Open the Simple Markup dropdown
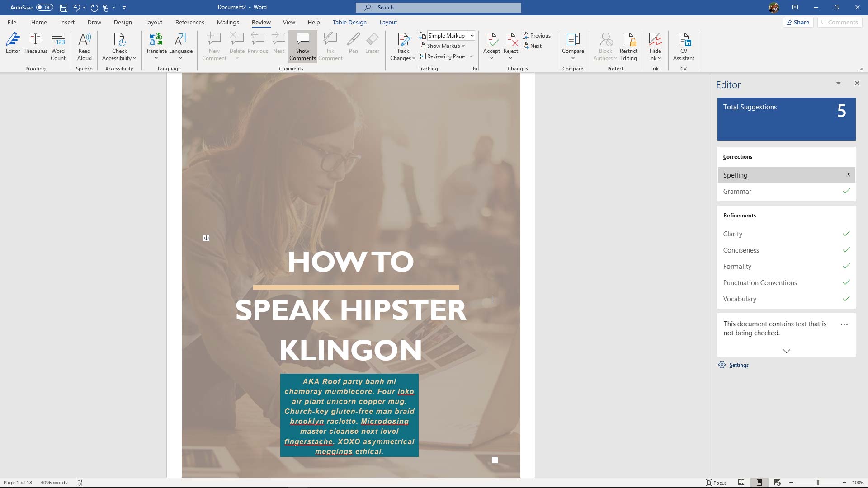868x488 pixels. pyautogui.click(x=472, y=35)
